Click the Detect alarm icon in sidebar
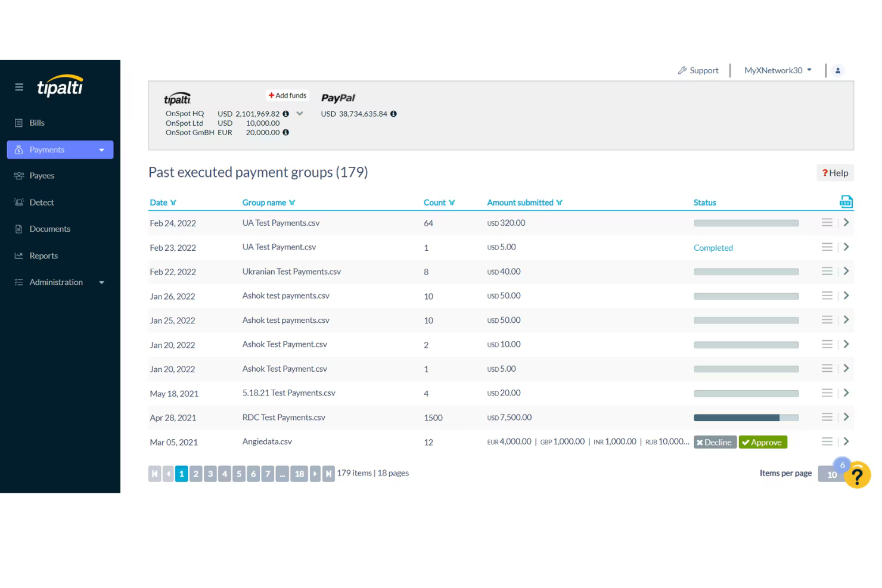Image resolution: width=882 pixels, height=588 pixels. click(18, 202)
